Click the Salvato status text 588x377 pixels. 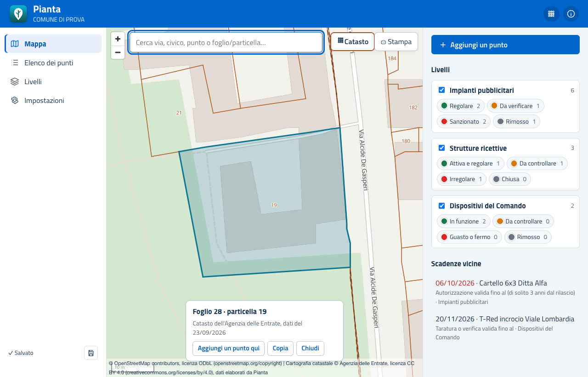[21, 353]
